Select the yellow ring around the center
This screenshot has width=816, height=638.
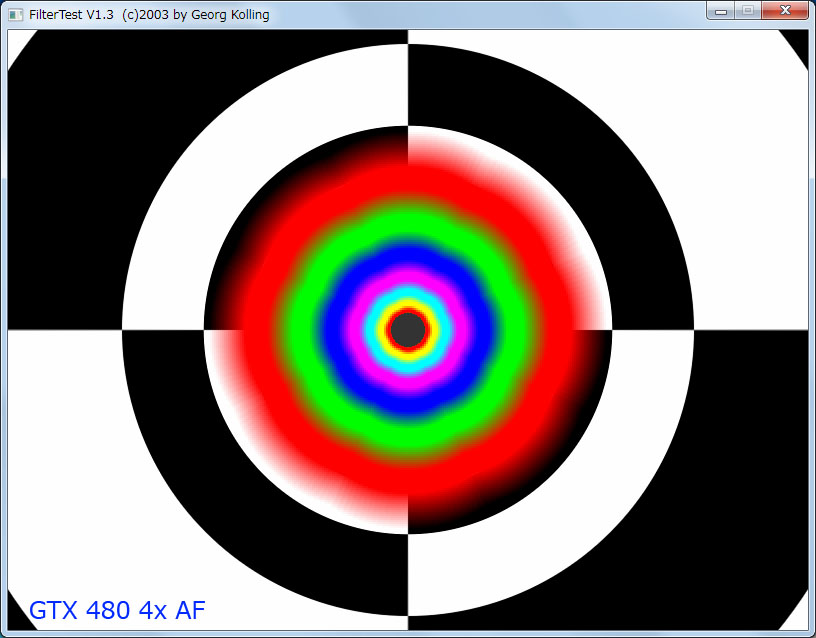coord(407,307)
